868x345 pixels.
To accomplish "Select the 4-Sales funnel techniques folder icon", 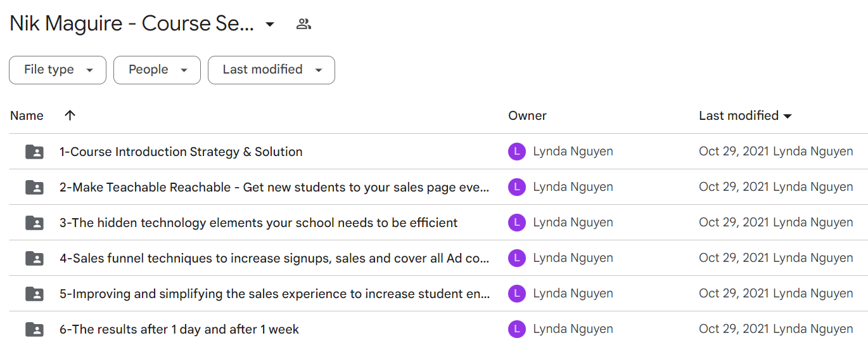I will point(34,258).
